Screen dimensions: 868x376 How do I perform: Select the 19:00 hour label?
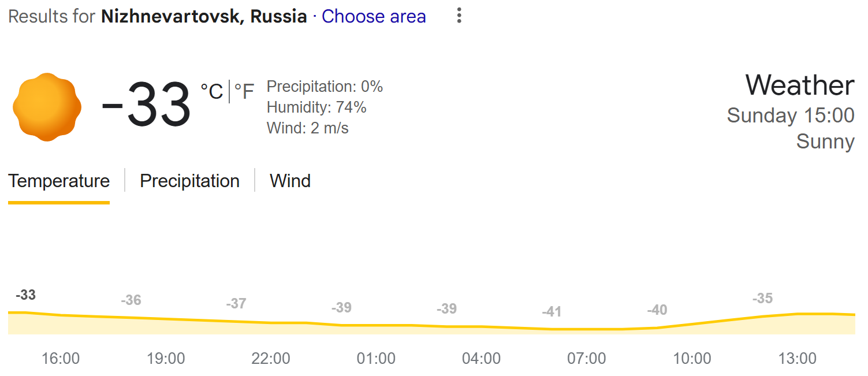click(x=166, y=359)
